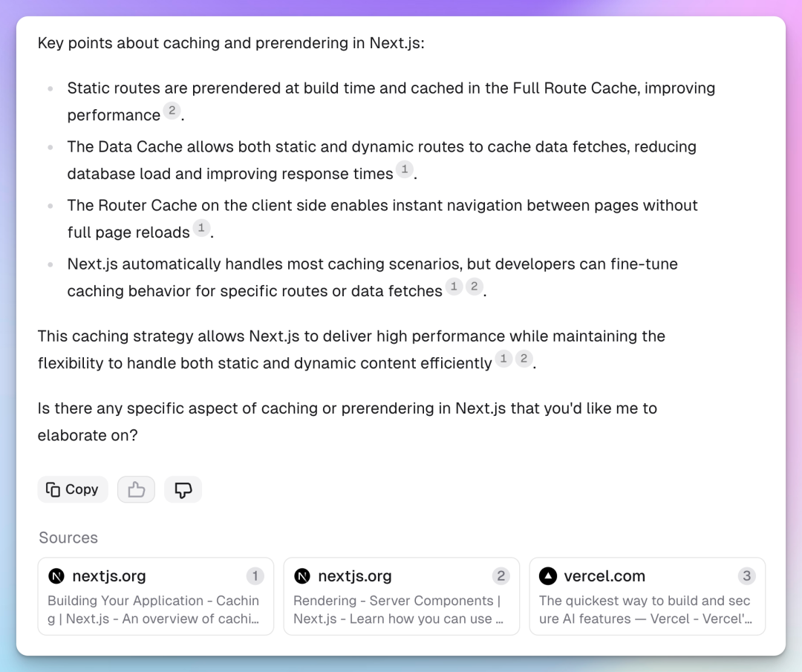Open citation 2 after "improving performance"

pos(172,111)
